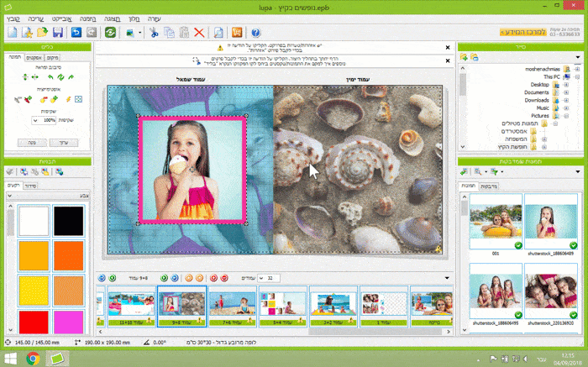Open the Help question mark icon
588x367 pixels.
click(255, 32)
